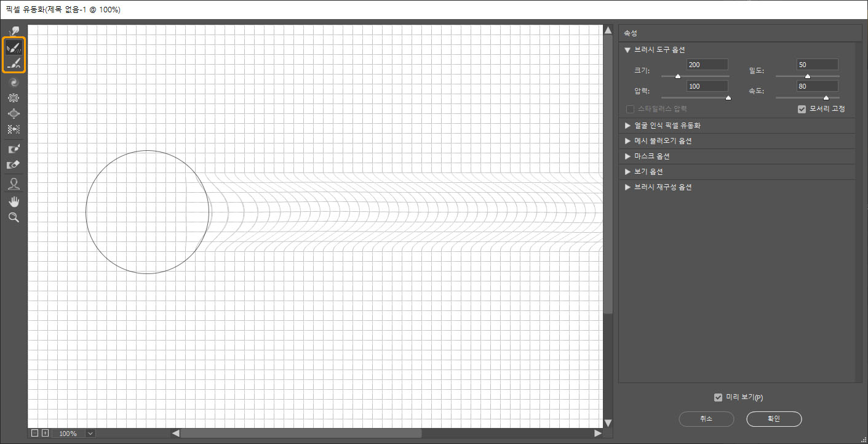Select the Hand tool
The height and width of the screenshot is (444, 868).
click(14, 201)
